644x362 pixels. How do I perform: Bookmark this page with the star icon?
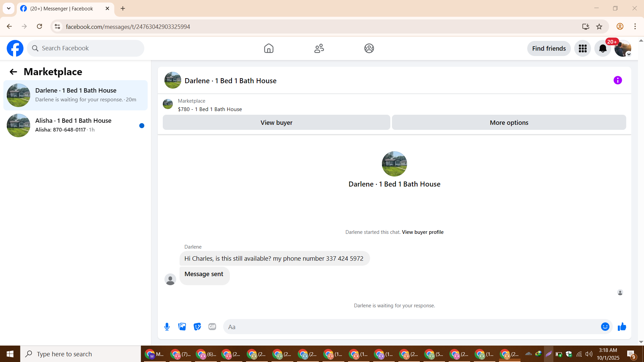tap(599, 27)
